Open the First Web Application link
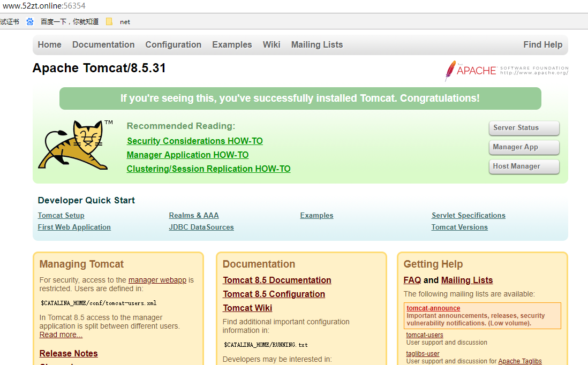This screenshot has height=365, width=588. (x=74, y=227)
